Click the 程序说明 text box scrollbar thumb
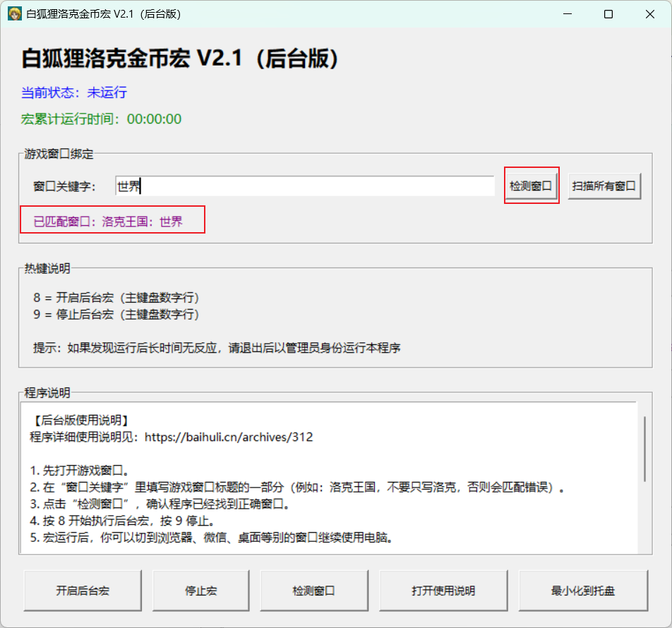Viewport: 672px width, 628px height. (644, 449)
